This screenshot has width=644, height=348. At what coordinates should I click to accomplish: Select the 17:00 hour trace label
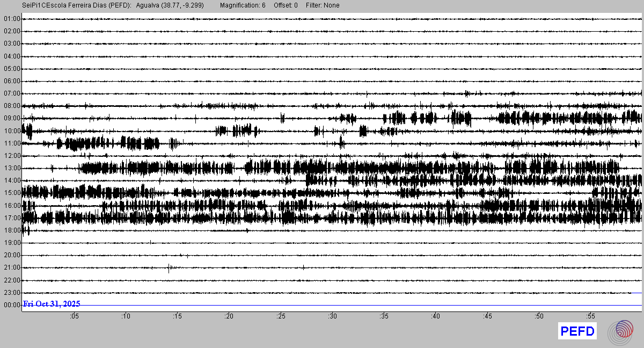pos(12,218)
